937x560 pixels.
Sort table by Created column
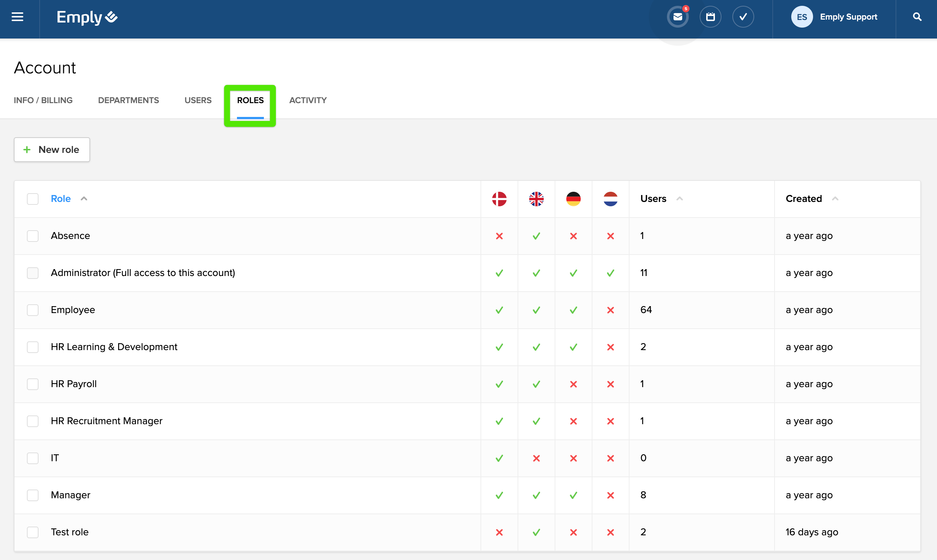[x=804, y=199]
